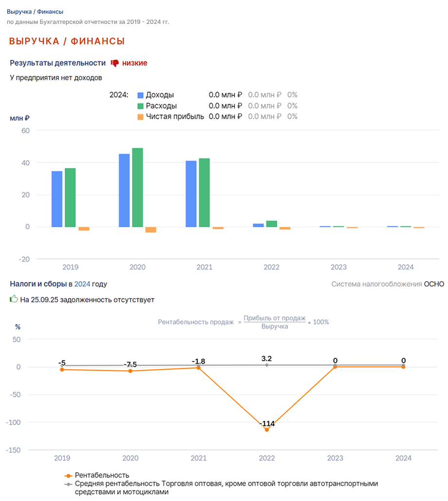Click the ОСНО taxation system label
The image size is (448, 501).
tap(434, 284)
